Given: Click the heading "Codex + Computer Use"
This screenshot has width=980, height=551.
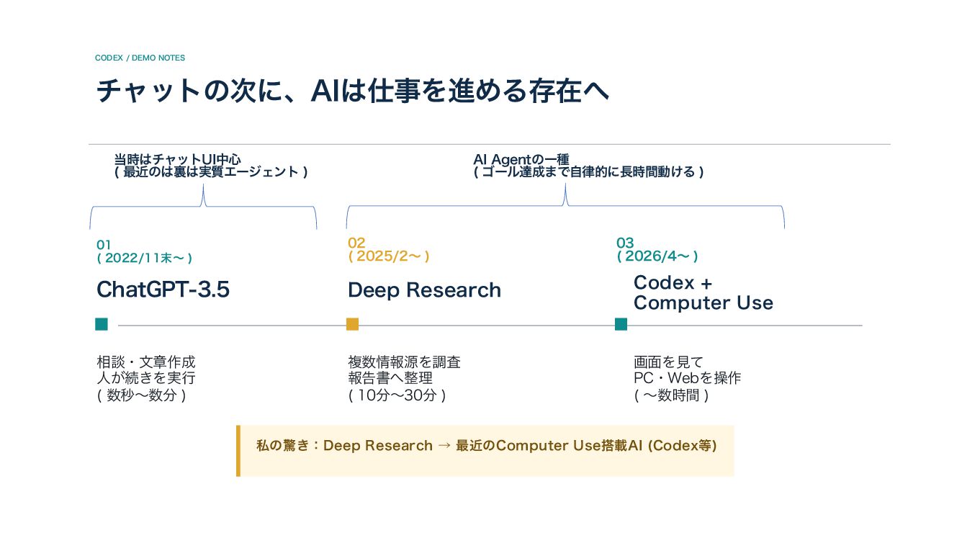Looking at the screenshot, I should [703, 292].
